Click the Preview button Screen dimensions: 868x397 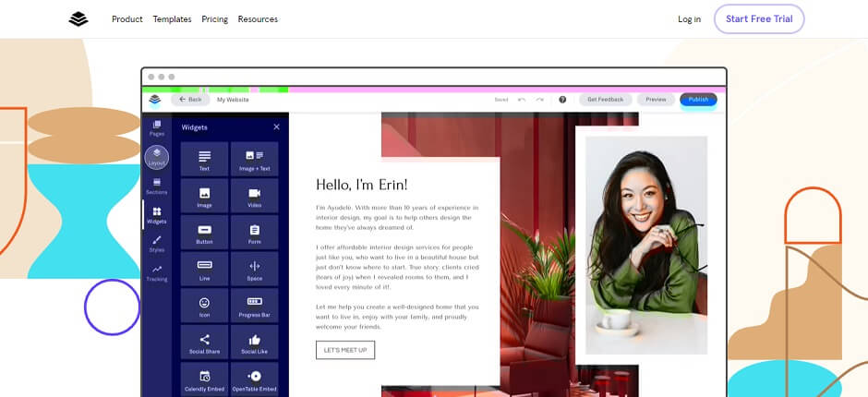656,100
